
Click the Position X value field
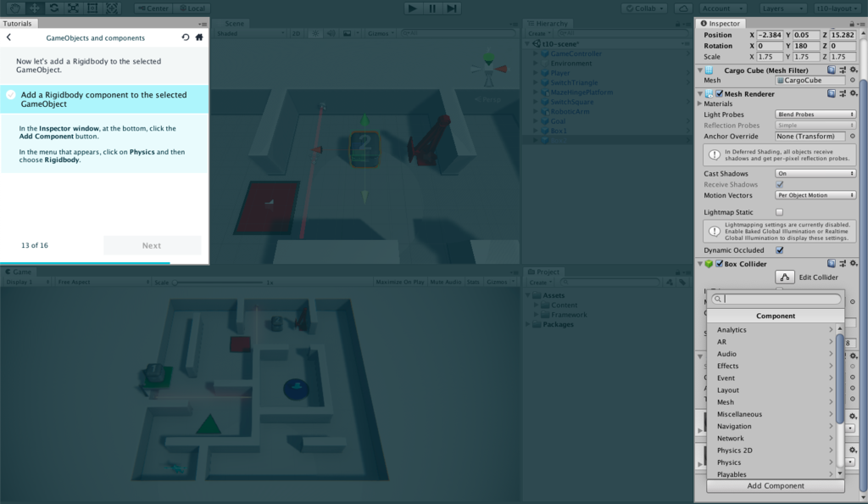(x=770, y=35)
